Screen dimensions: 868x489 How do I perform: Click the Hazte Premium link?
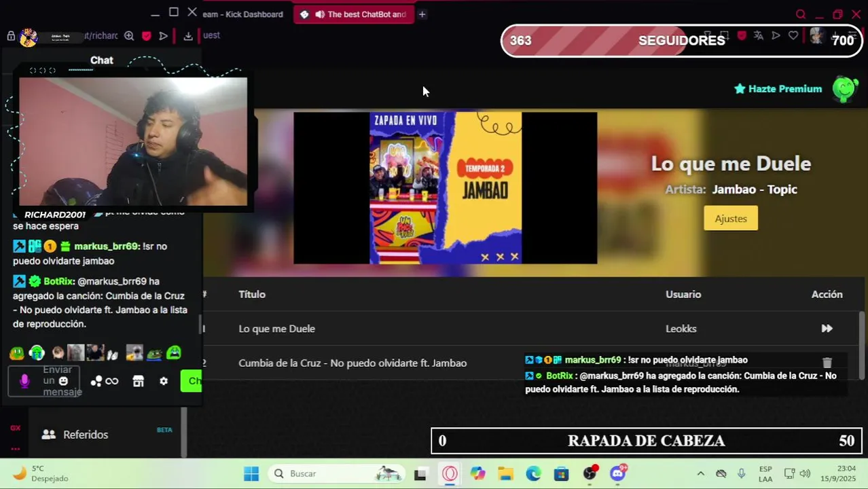point(778,89)
